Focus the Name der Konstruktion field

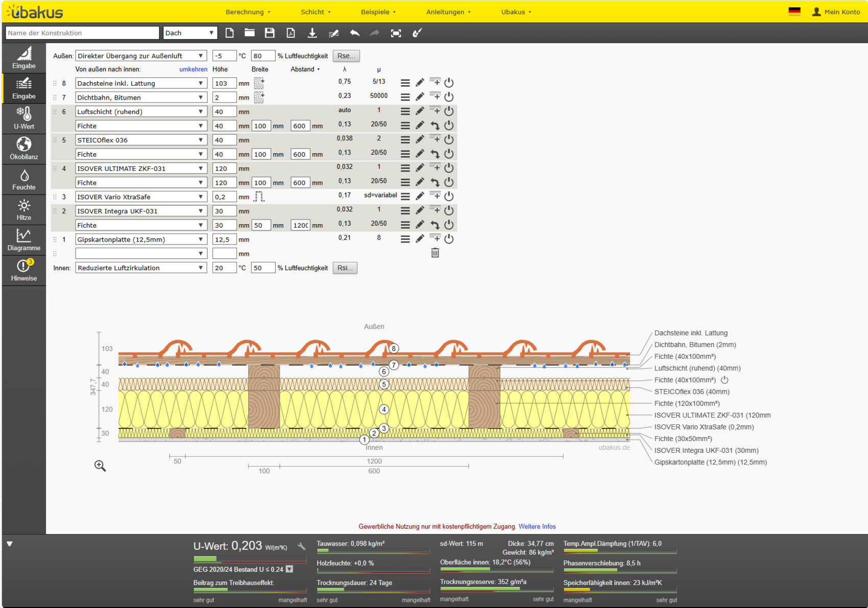point(82,33)
